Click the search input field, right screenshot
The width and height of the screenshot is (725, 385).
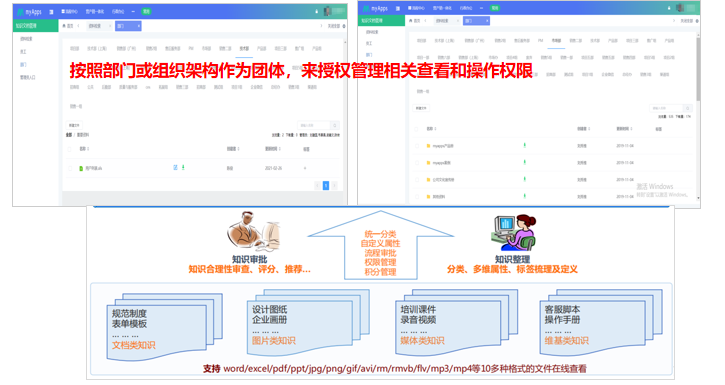point(666,108)
